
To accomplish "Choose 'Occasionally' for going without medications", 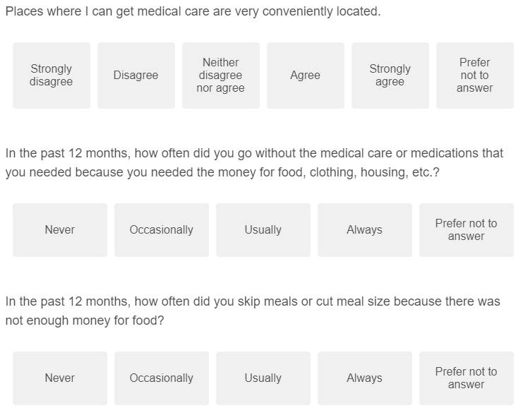I will (x=162, y=230).
